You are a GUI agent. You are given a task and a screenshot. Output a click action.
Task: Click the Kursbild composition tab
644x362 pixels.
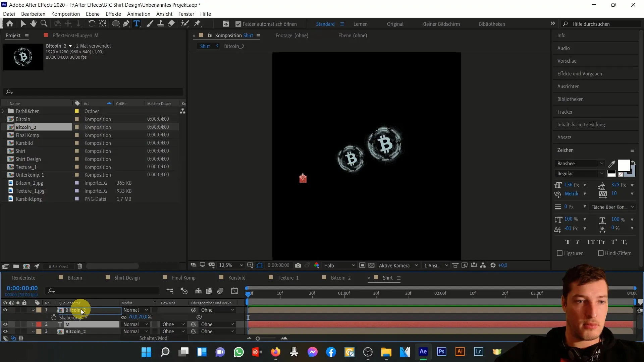coord(237,278)
